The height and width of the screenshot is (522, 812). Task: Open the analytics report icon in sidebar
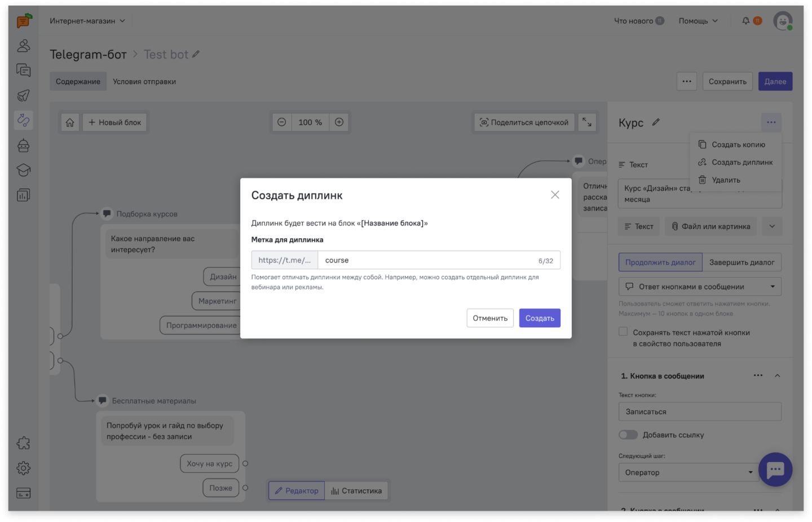[24, 195]
